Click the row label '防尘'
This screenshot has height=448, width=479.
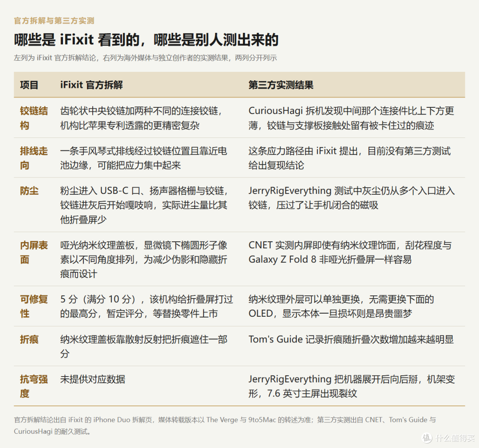(29, 191)
